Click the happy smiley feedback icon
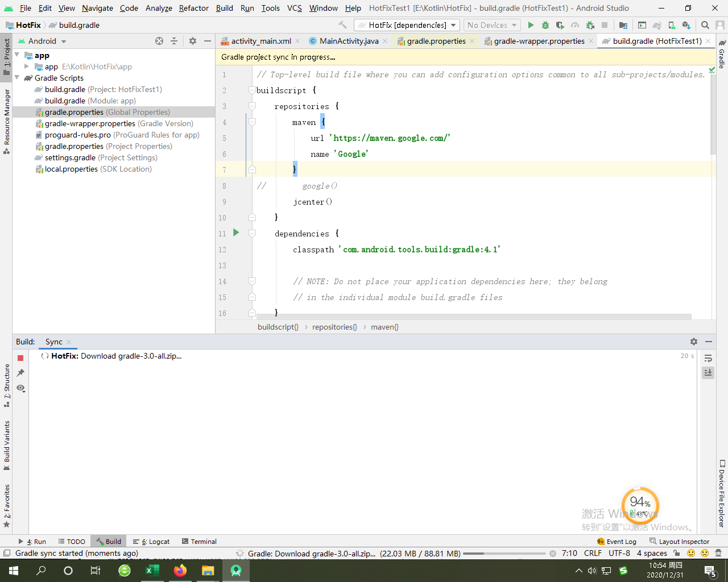Screen dimensions: 728x582 691,553
